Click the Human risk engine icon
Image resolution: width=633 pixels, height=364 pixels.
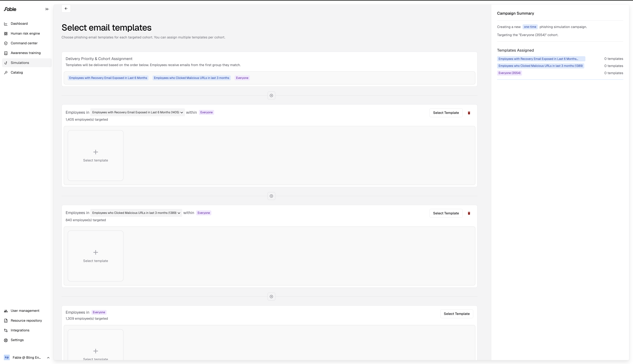tap(6, 34)
